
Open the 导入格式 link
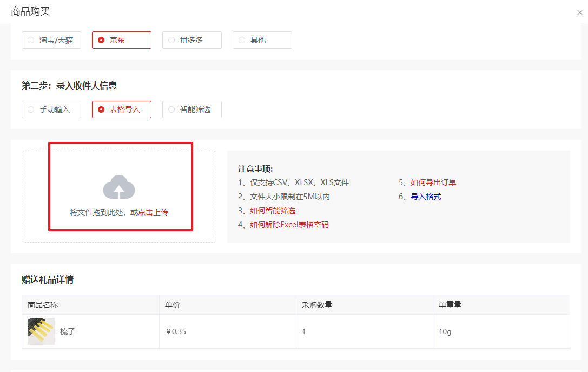tap(426, 197)
